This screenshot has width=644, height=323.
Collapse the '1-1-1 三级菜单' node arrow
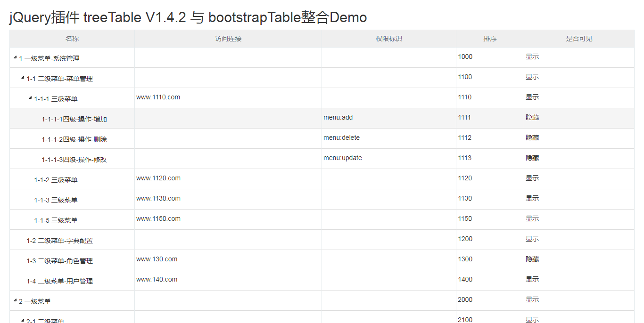point(30,98)
